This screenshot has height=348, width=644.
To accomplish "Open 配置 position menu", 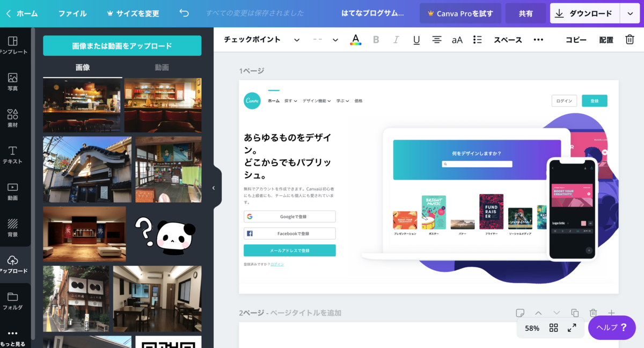I will coord(606,40).
